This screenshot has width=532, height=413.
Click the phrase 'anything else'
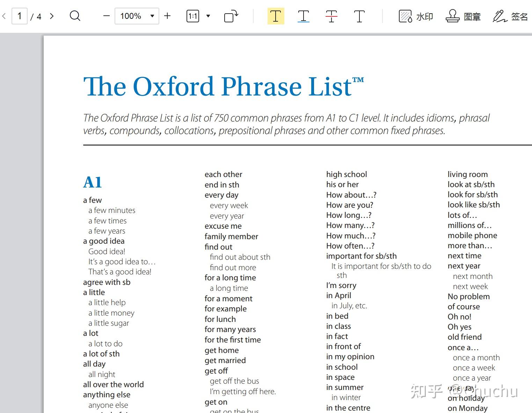(x=107, y=395)
